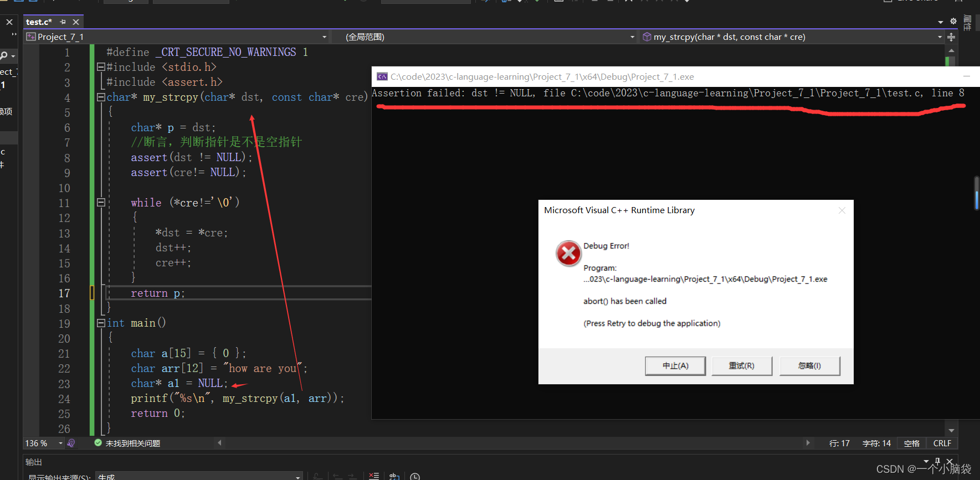This screenshot has width=980, height=480.
Task: Click the IntelliCode lightbulb icon in status strip
Action: [71, 443]
